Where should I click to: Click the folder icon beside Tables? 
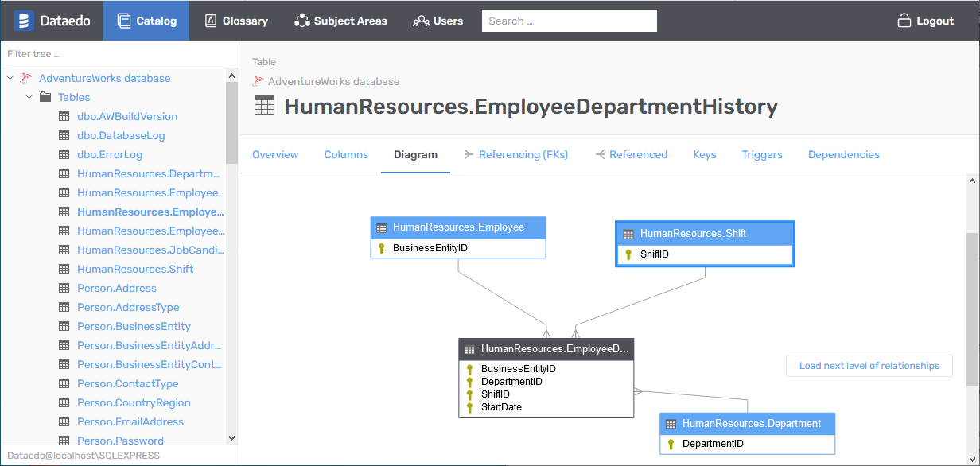(47, 97)
